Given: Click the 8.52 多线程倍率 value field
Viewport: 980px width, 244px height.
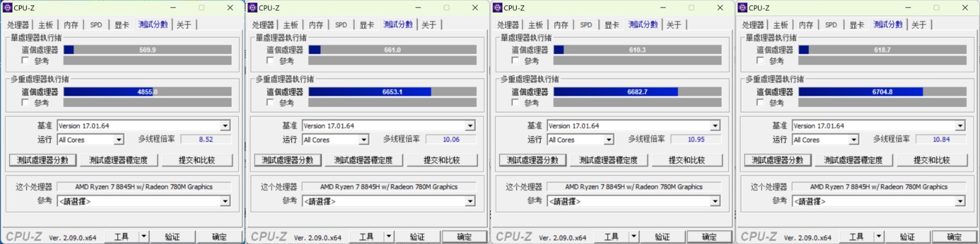Looking at the screenshot, I should 206,139.
